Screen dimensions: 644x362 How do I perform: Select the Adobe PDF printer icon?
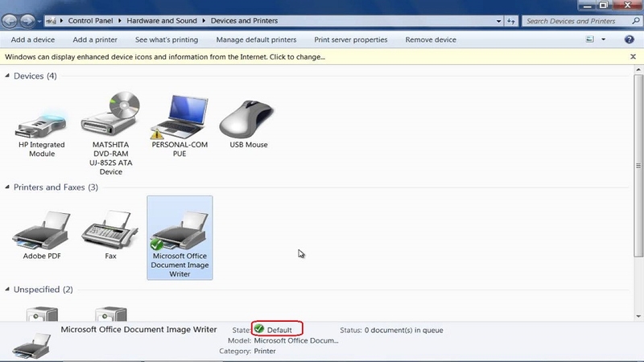click(x=42, y=230)
